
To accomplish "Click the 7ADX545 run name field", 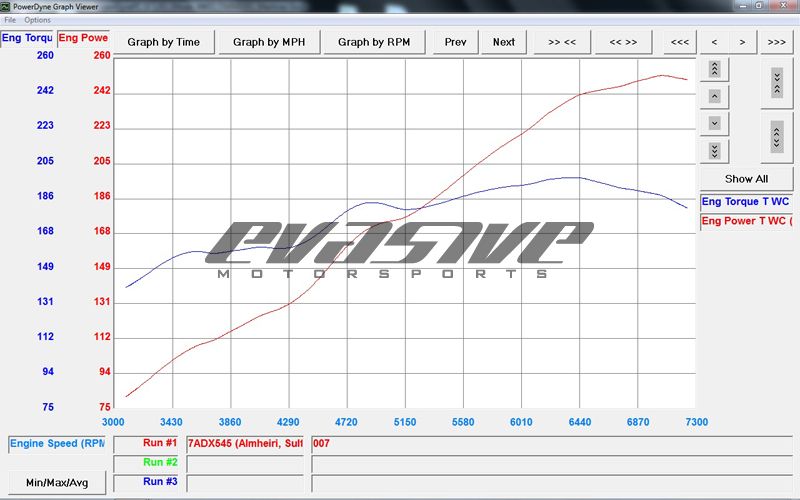I will (245, 444).
